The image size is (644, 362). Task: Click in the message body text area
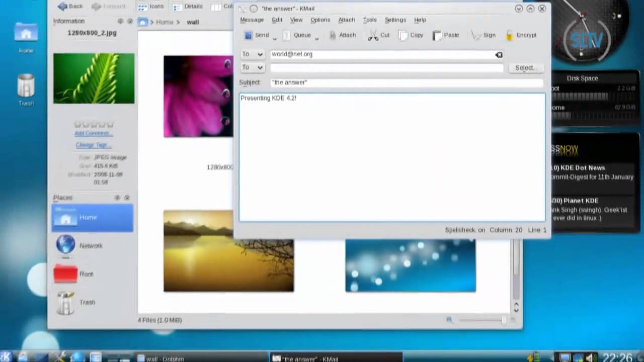(392, 157)
